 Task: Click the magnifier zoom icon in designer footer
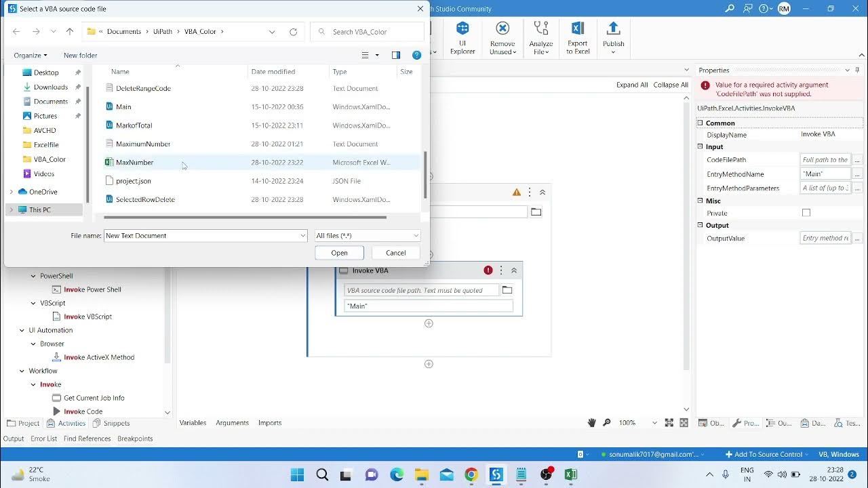point(606,422)
